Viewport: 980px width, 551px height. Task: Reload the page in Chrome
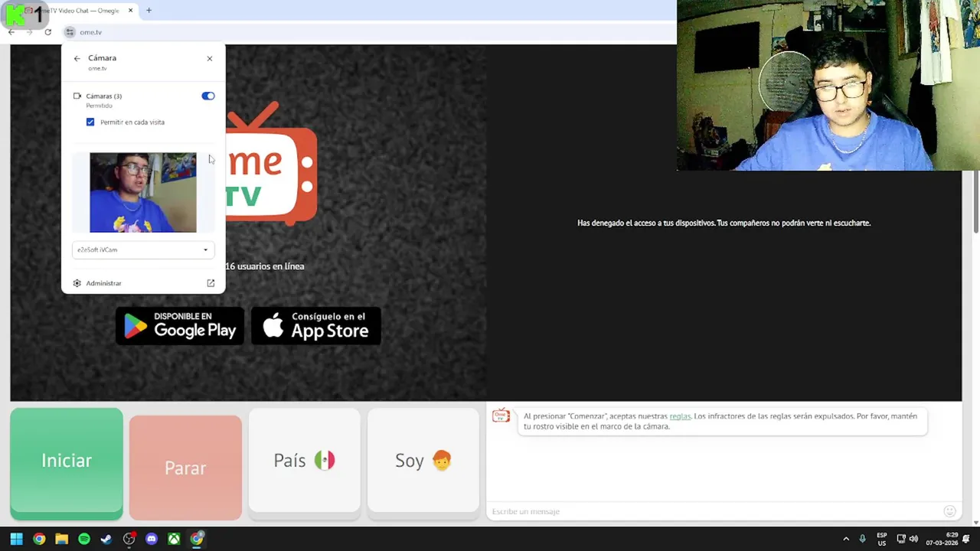tap(47, 32)
